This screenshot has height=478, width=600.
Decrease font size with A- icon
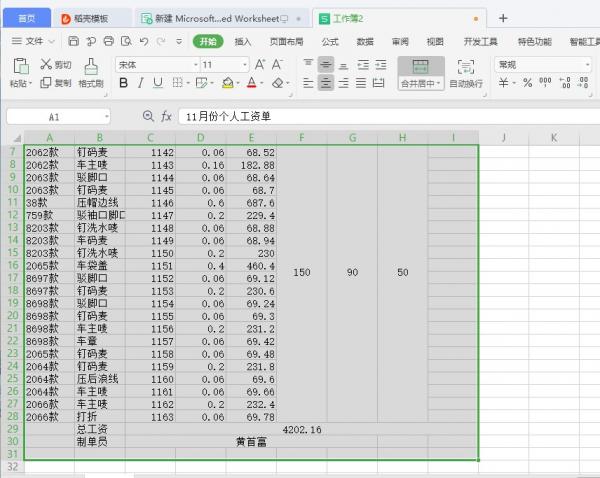(x=277, y=64)
